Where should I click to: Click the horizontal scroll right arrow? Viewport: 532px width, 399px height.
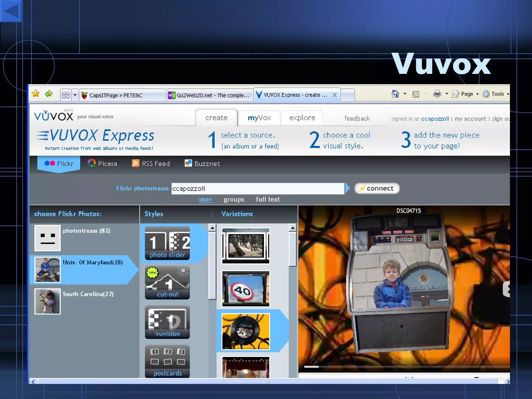(x=508, y=382)
